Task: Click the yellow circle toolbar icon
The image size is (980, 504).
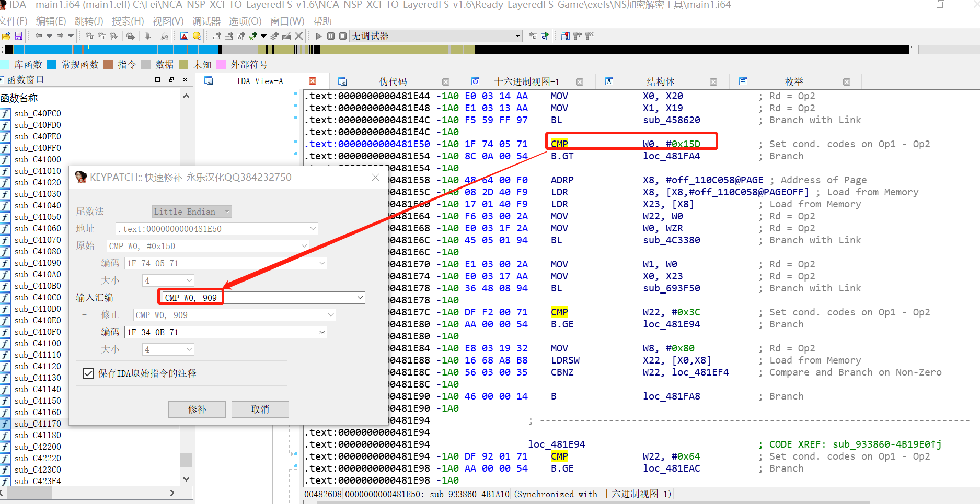Action: (x=197, y=36)
